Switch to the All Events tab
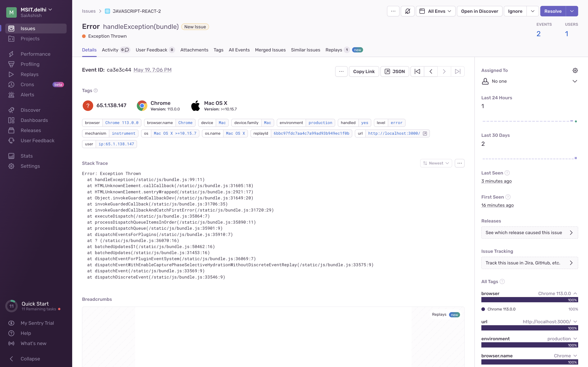The height and width of the screenshot is (367, 588). (239, 50)
